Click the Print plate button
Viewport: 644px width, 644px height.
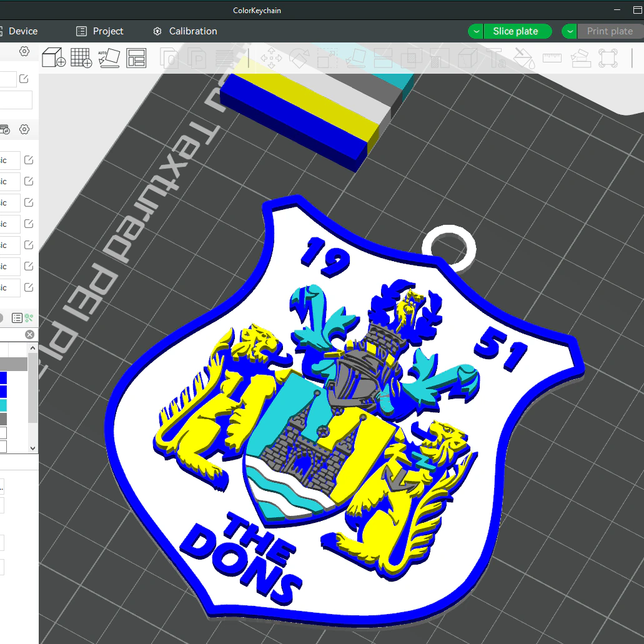[610, 31]
